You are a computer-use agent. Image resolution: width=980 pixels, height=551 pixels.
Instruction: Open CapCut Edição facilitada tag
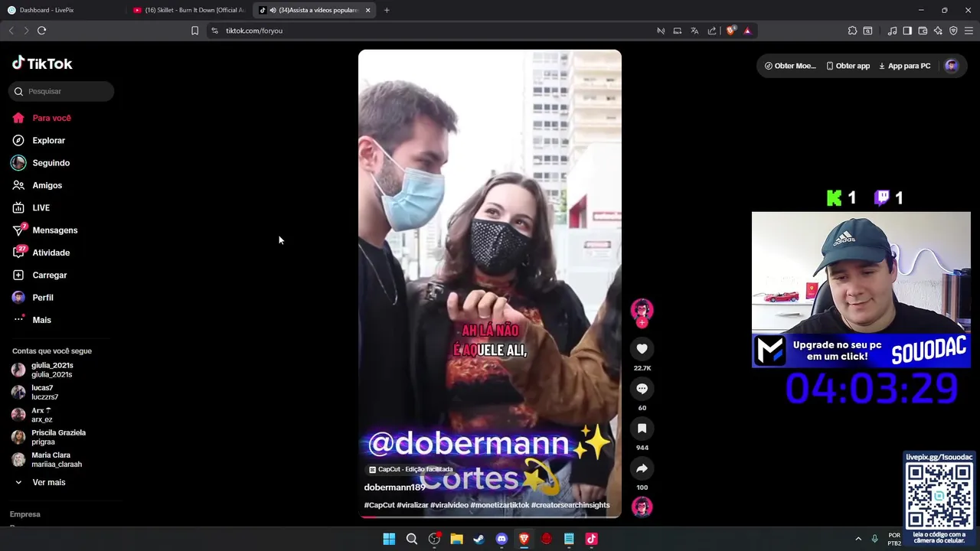tap(411, 469)
